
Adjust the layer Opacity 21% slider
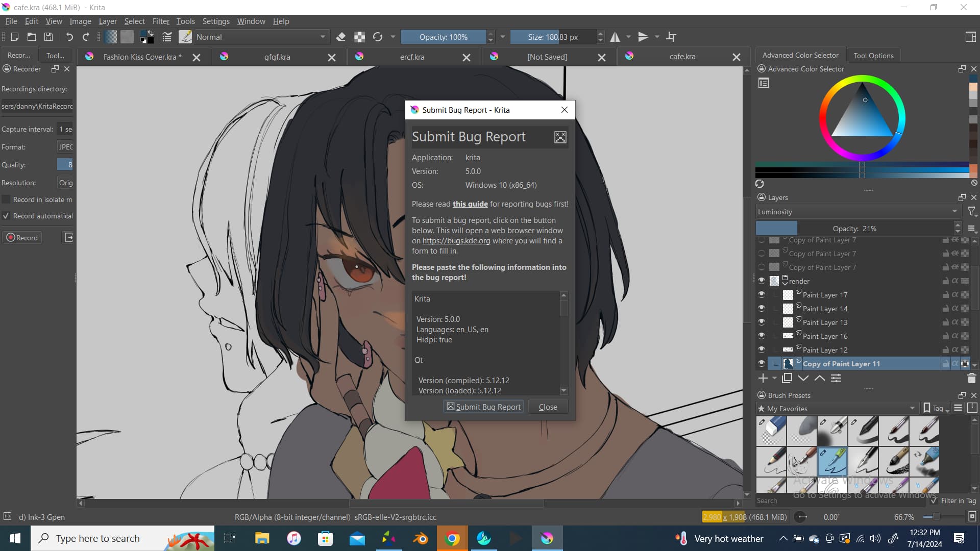point(854,229)
